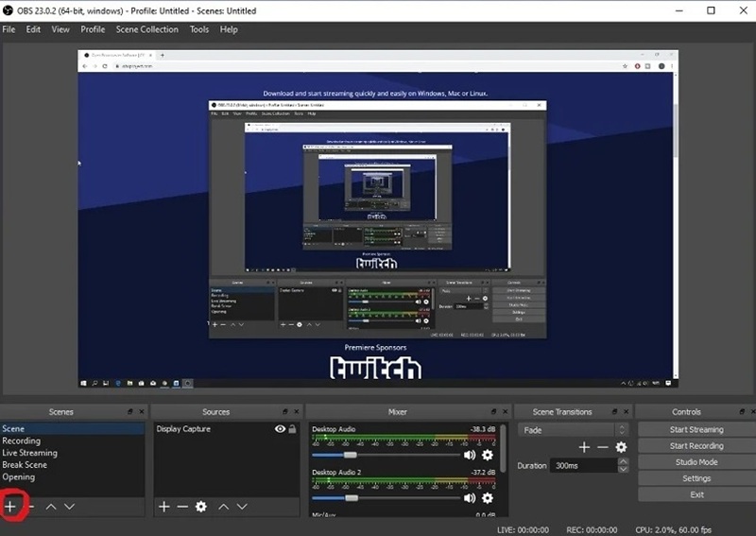
Task: Select the Opening scene
Action: pyautogui.click(x=73, y=476)
